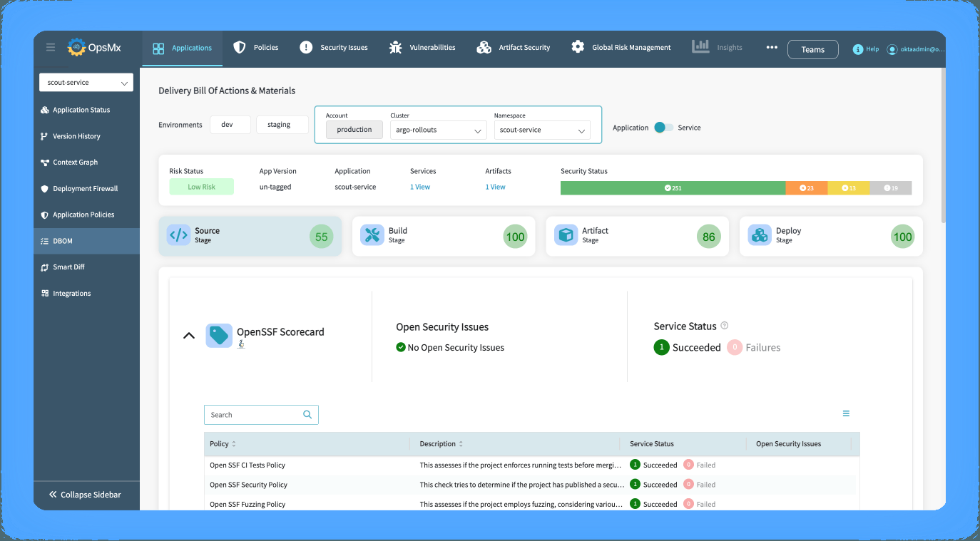Click the table column settings icon

(846, 413)
